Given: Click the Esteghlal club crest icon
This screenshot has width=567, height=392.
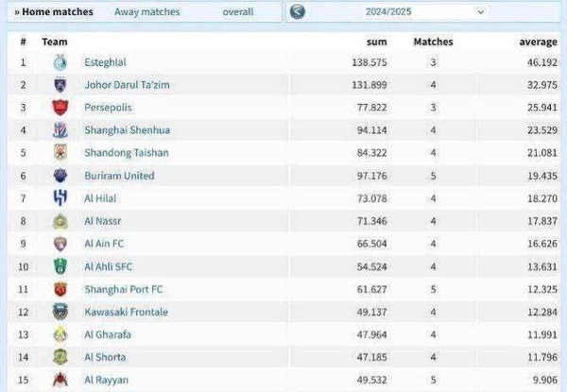Looking at the screenshot, I should click(60, 62).
